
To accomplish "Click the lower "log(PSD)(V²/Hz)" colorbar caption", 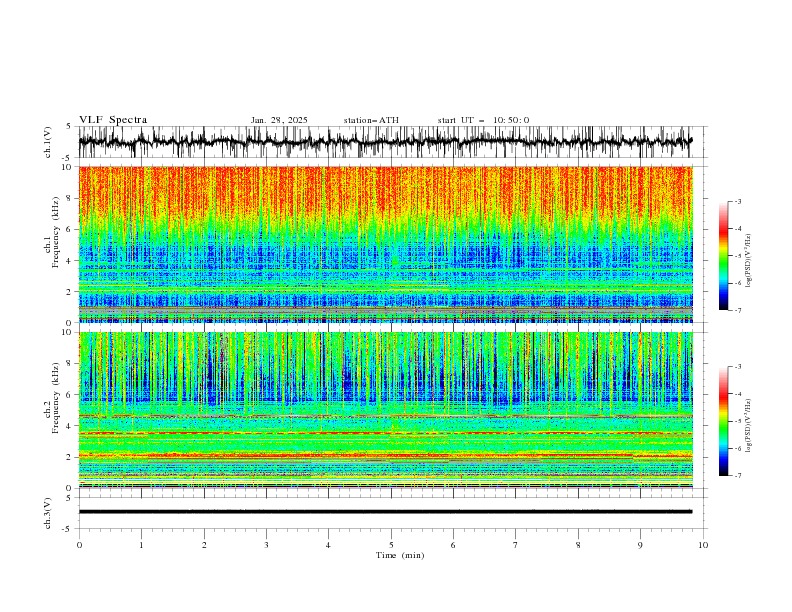I will coord(749,425).
